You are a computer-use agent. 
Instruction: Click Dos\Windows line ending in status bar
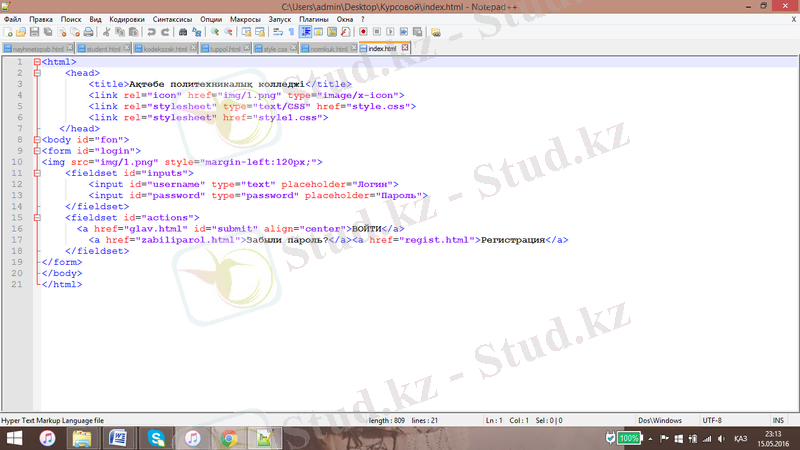(660, 420)
